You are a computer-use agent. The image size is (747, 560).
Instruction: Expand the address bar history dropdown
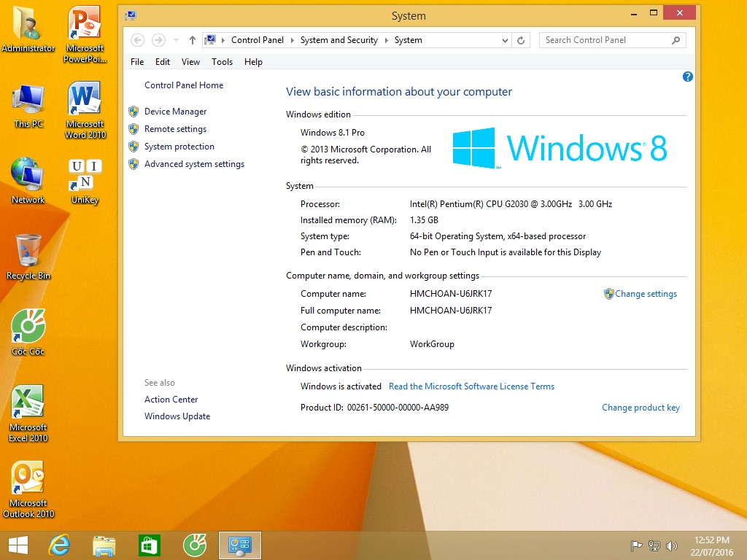505,41
